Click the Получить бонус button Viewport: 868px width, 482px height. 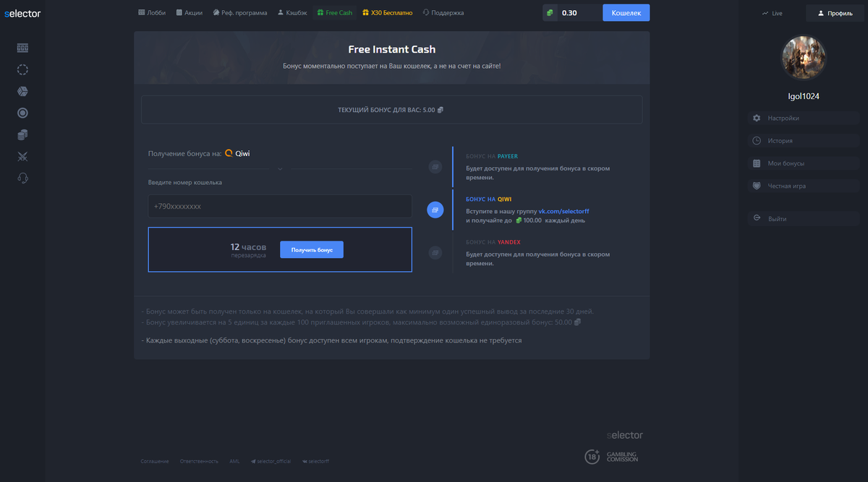[x=312, y=249]
